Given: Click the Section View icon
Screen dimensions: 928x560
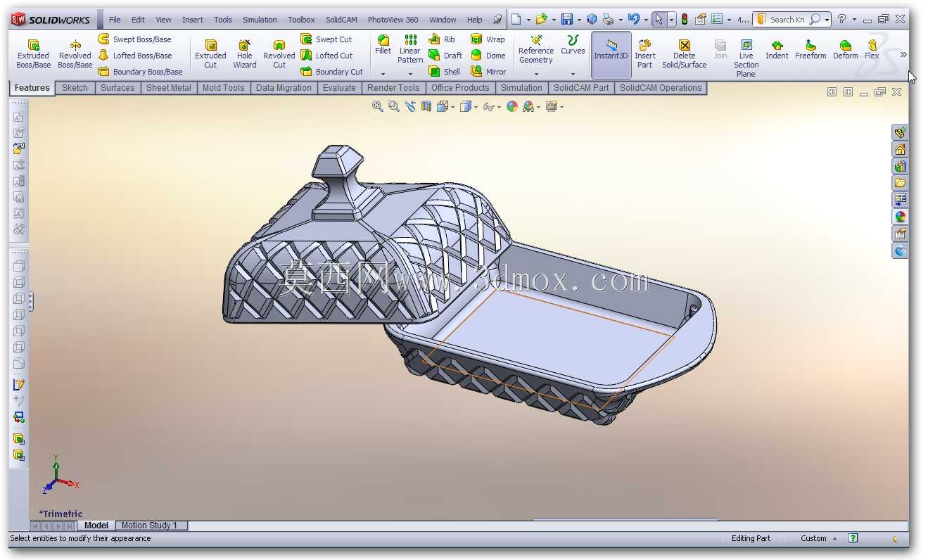Looking at the screenshot, I should pyautogui.click(x=426, y=106).
